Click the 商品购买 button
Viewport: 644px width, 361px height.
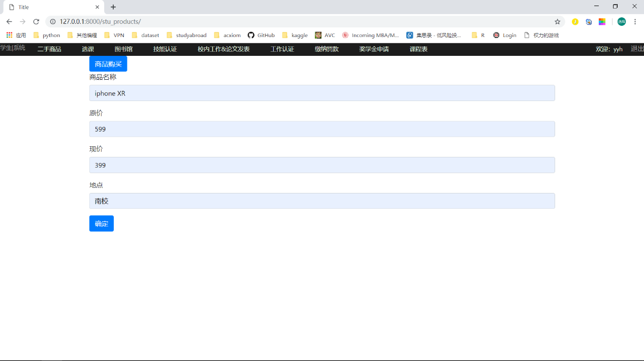[108, 64]
